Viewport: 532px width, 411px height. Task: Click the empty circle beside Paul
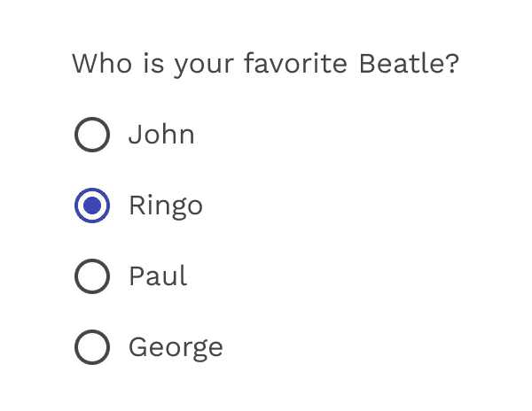(x=92, y=277)
